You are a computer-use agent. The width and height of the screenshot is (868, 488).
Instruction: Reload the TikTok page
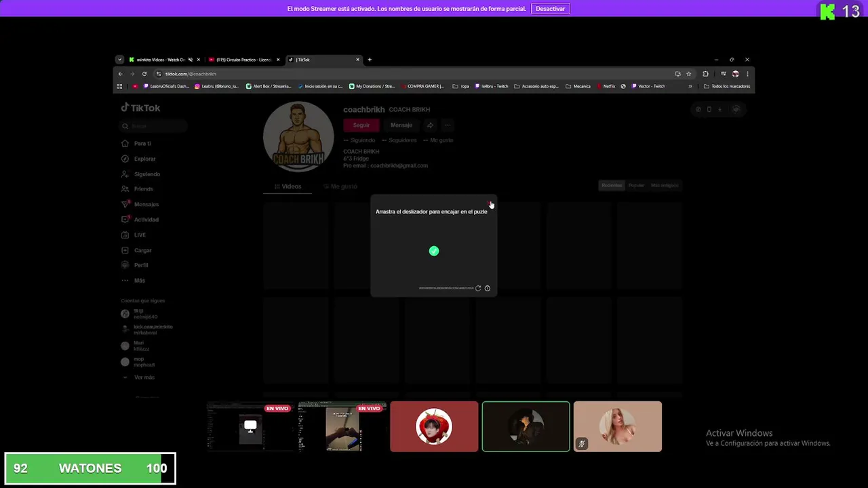144,74
